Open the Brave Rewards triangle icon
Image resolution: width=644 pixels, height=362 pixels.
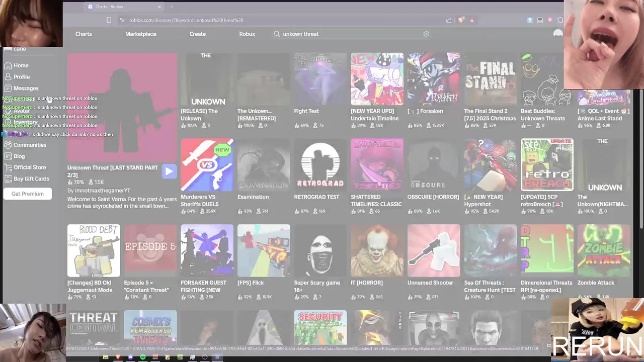(x=472, y=20)
